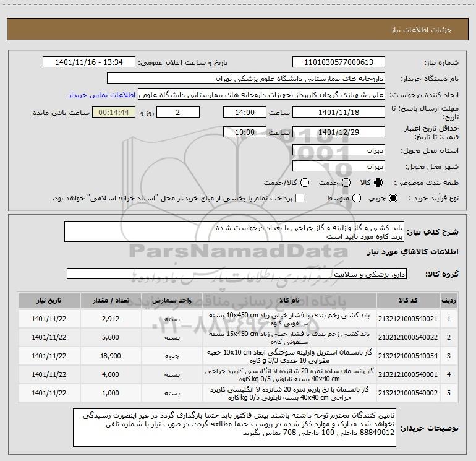
Task: Click the need number field 1101030577000613
Action: [x=339, y=62]
